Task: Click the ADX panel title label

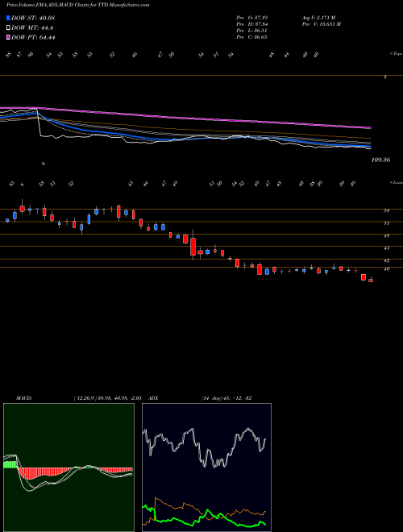Action: (153, 397)
